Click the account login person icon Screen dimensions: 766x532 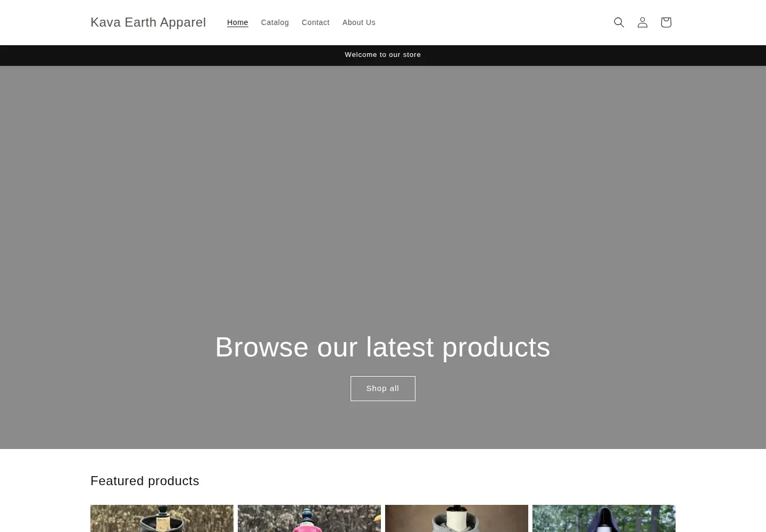tap(642, 22)
